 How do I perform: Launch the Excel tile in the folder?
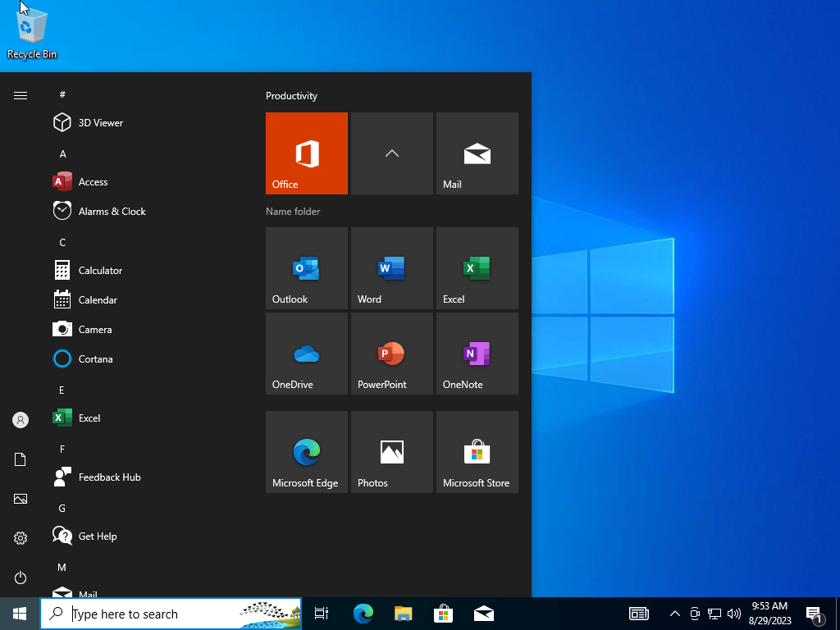[x=477, y=268]
